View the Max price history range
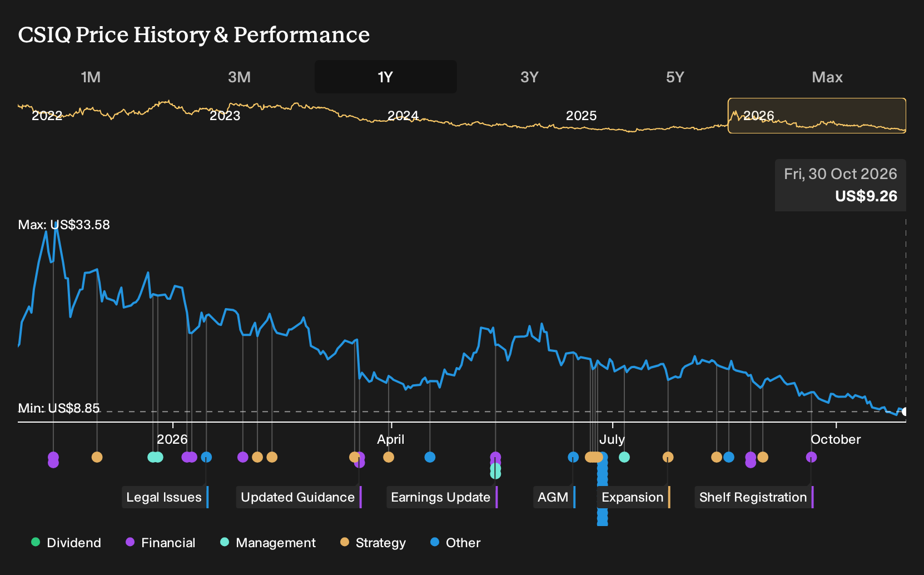 (827, 77)
